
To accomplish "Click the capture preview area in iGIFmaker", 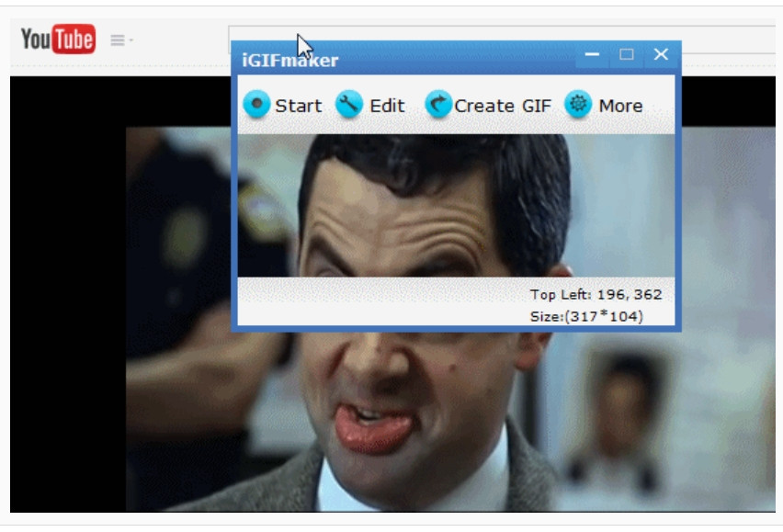I will pos(456,206).
